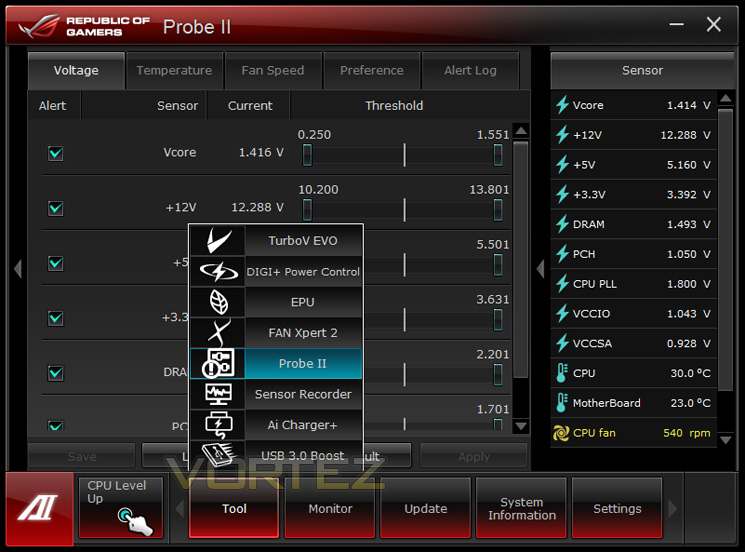Show more bottom menu items with right arrow
Screen dimensions: 745x552
click(x=673, y=508)
